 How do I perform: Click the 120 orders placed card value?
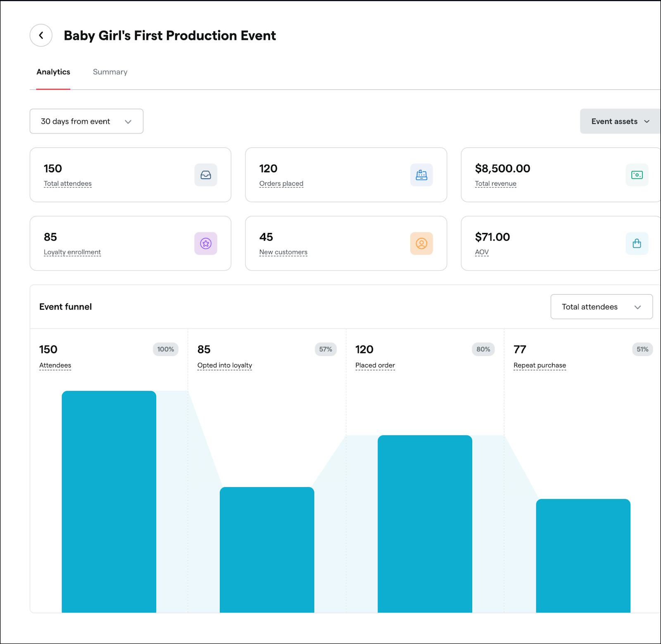coord(269,168)
